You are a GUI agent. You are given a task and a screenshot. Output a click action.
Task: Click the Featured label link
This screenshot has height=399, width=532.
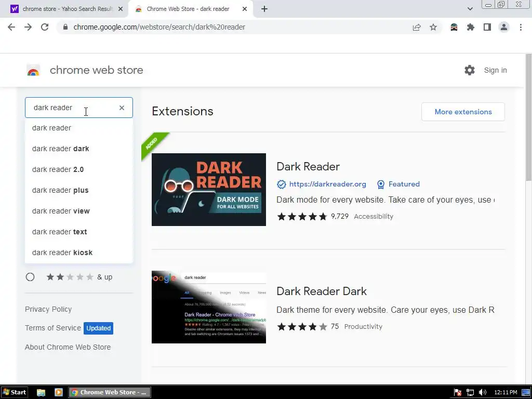404,184
